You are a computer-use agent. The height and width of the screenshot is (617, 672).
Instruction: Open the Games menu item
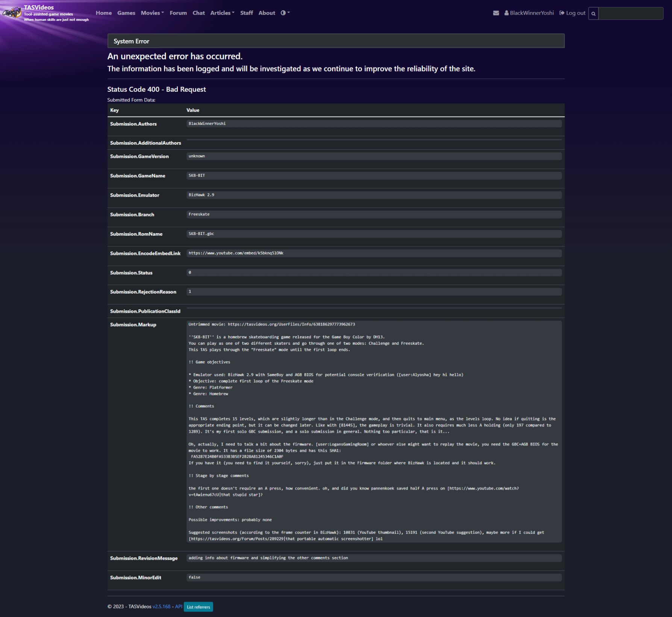pos(126,13)
